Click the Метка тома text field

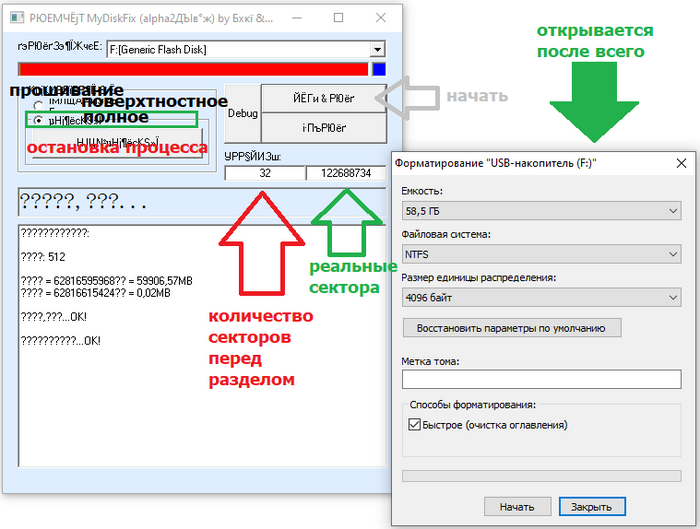pos(542,379)
